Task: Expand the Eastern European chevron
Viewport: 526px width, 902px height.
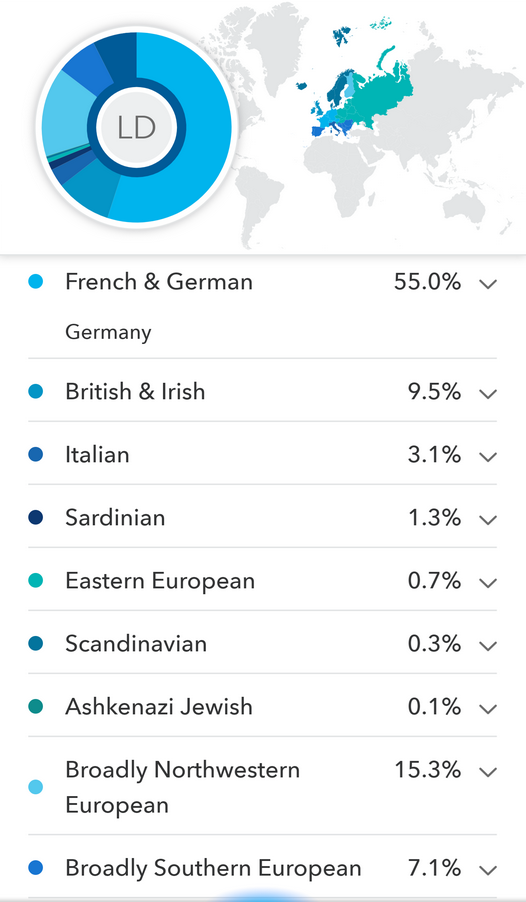Action: tap(487, 583)
